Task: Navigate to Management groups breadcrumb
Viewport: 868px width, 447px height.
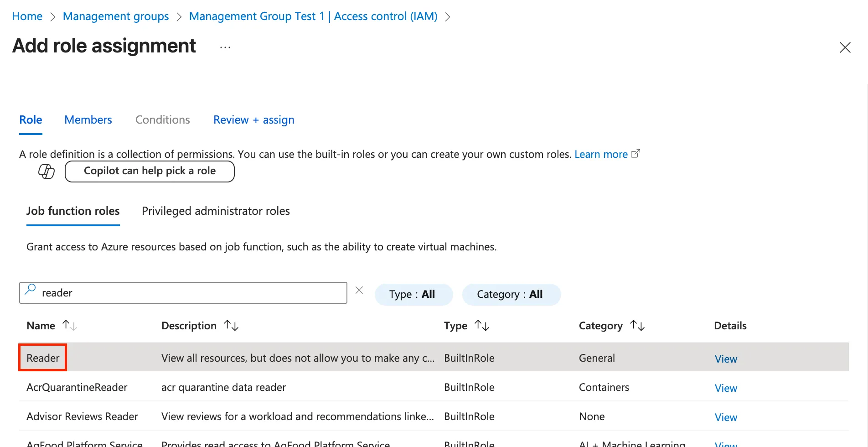Action: pos(116,16)
